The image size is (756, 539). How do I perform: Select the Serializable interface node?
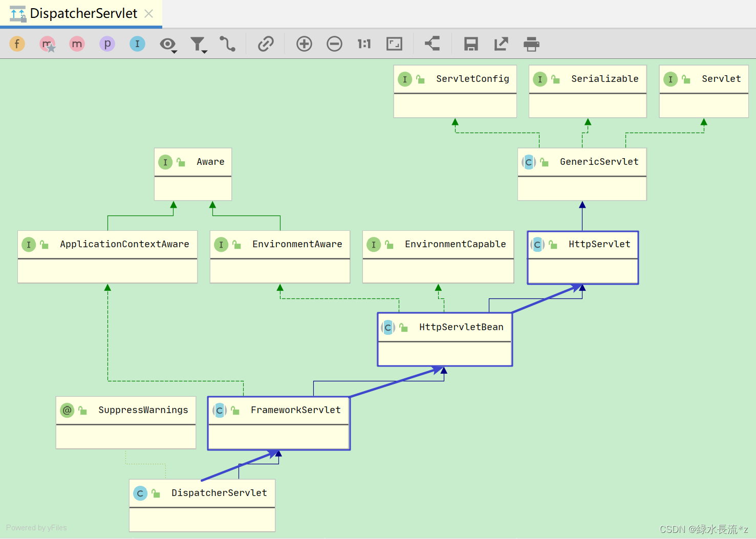pyautogui.click(x=588, y=91)
